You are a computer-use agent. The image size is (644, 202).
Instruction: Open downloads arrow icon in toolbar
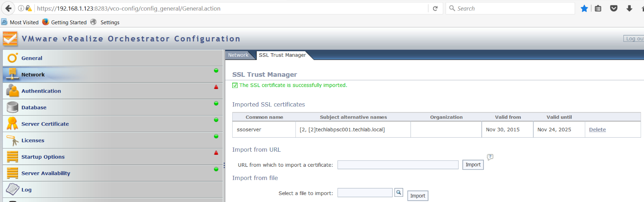[x=629, y=8]
